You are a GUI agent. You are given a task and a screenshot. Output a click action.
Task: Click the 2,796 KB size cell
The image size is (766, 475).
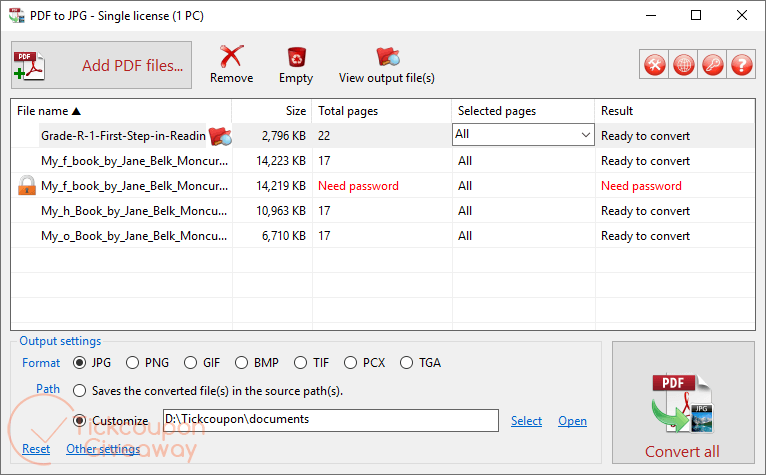(x=283, y=136)
